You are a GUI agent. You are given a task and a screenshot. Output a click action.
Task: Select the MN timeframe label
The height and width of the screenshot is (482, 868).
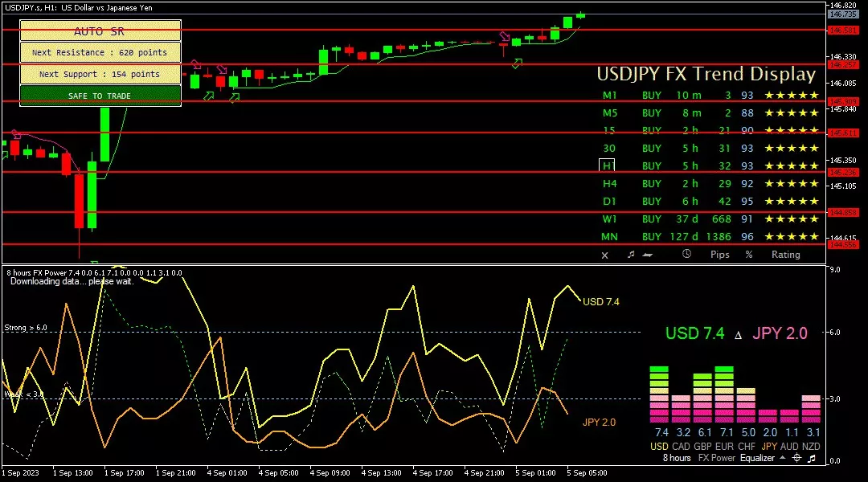(609, 237)
